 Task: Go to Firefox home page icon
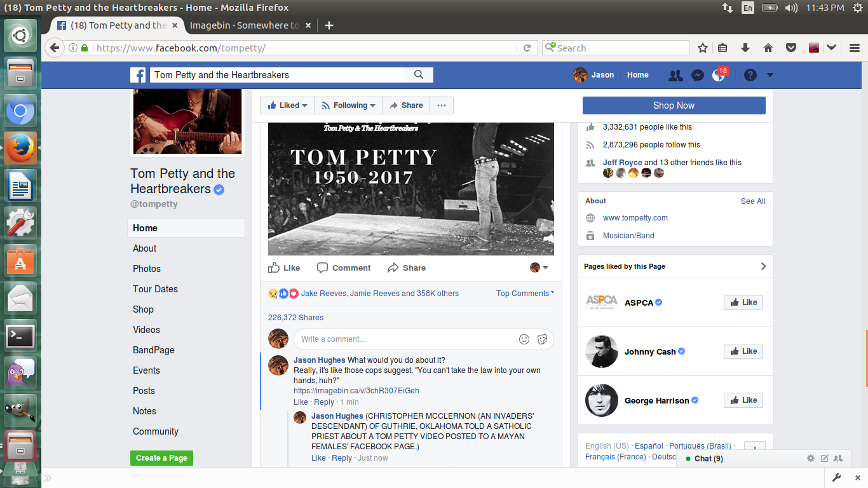tap(768, 48)
